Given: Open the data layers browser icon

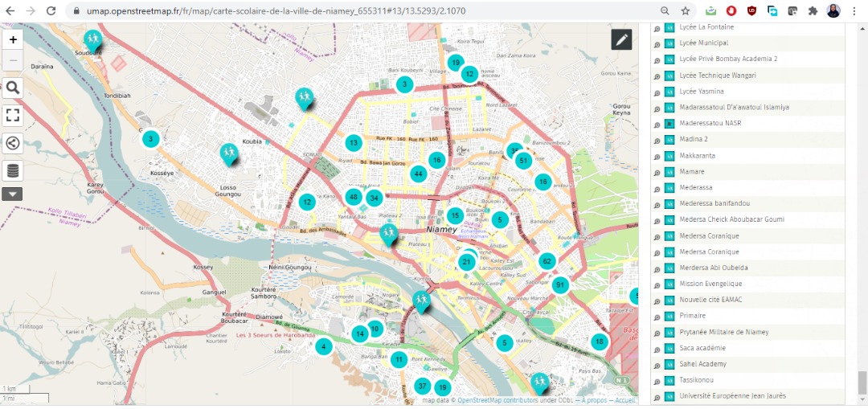Looking at the screenshot, I should [x=14, y=170].
